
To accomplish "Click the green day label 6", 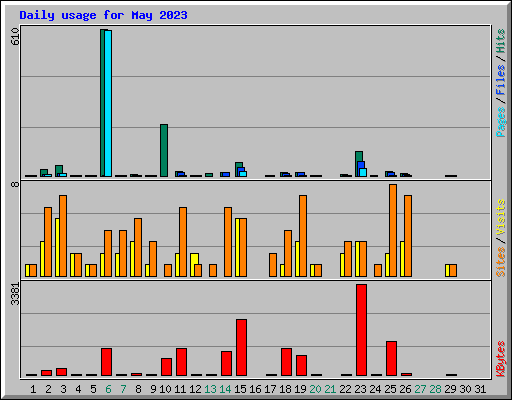I will 108,389.
